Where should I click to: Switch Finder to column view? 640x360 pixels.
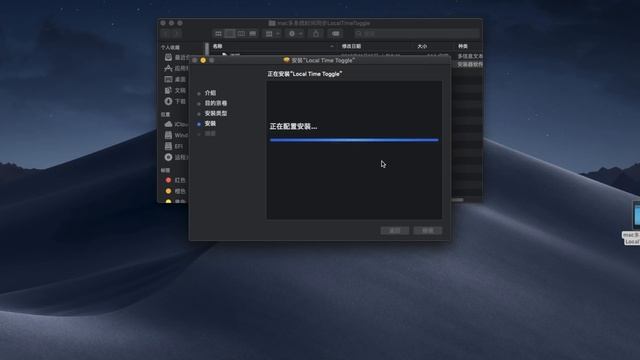click(241, 33)
